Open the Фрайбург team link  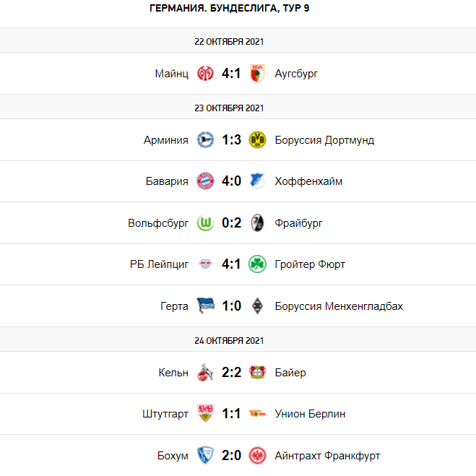click(x=298, y=223)
